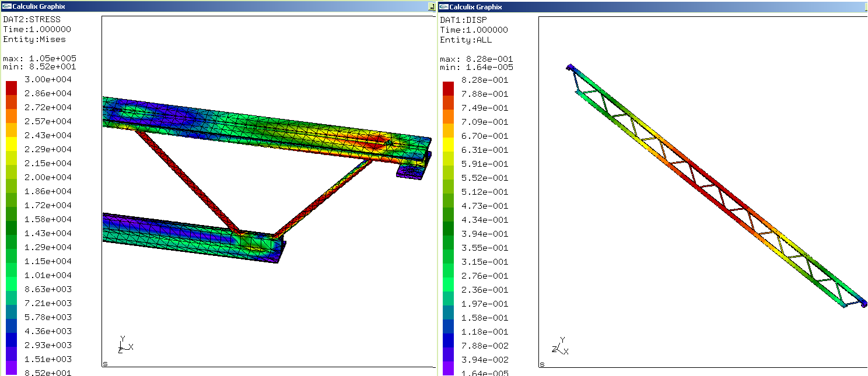Click the max: 1.05e+005 value

40,58
